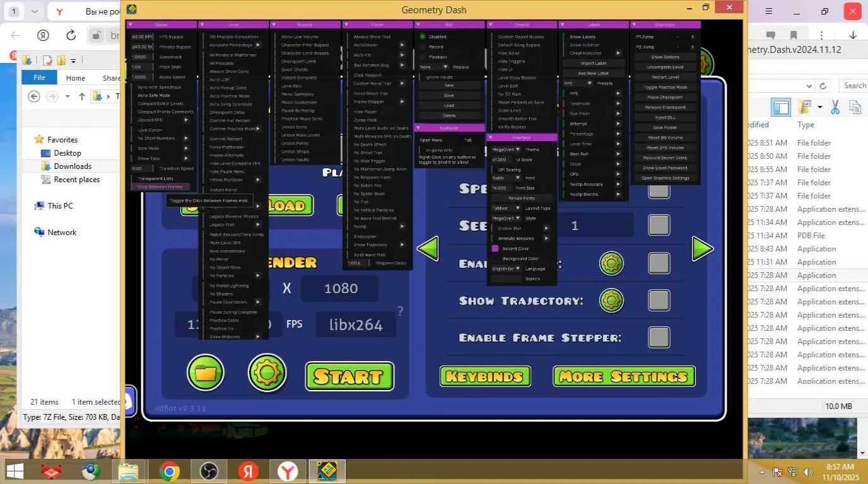The image size is (868, 484).
Task: Toggle the Show Labels option
Action: click(583, 37)
